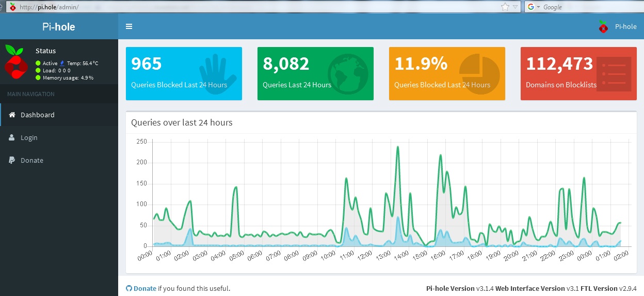The image size is (644, 296).
Task: Click the Pi-hole Version v3.1.4 footer text
Action: click(460, 288)
